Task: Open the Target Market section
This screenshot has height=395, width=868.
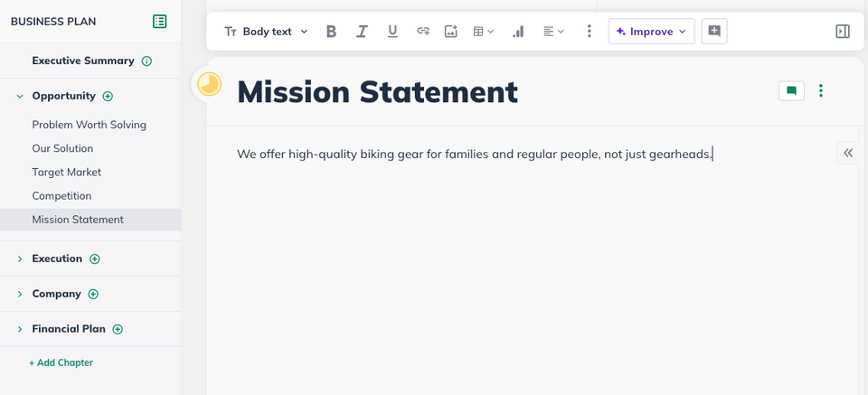Action: [x=66, y=173]
